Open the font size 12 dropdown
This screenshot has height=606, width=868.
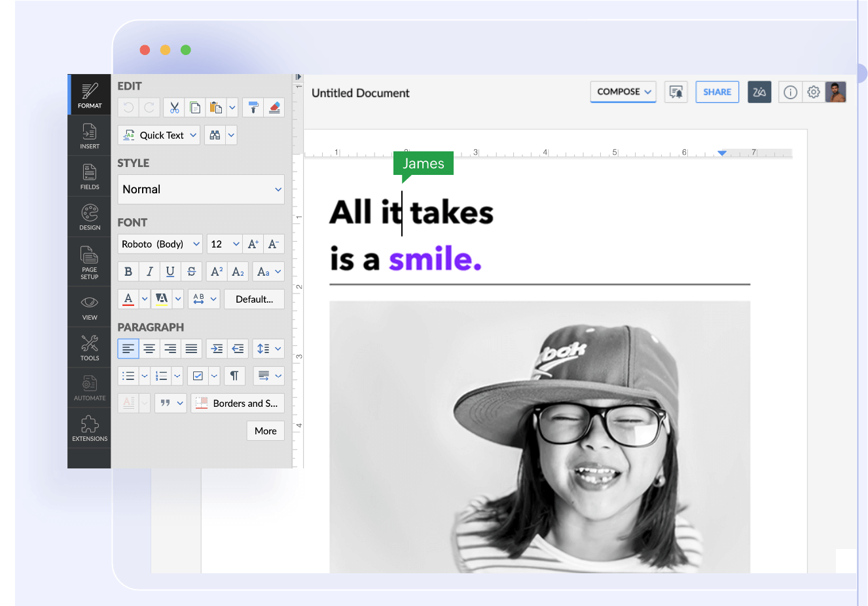tap(225, 244)
